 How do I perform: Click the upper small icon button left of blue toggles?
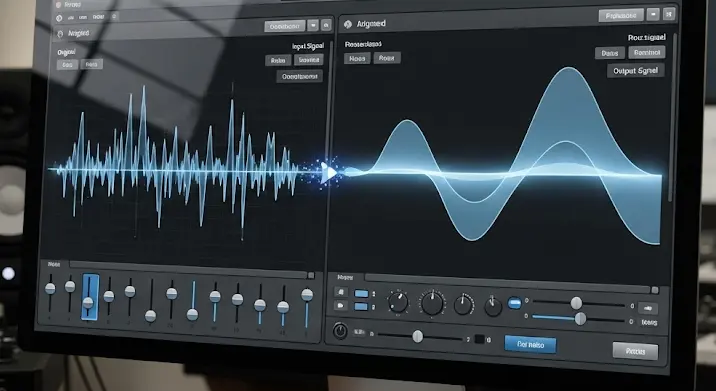point(341,292)
